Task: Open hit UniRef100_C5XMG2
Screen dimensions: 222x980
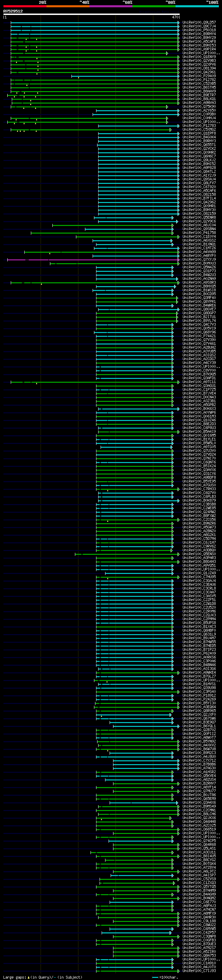Action: [199, 130]
